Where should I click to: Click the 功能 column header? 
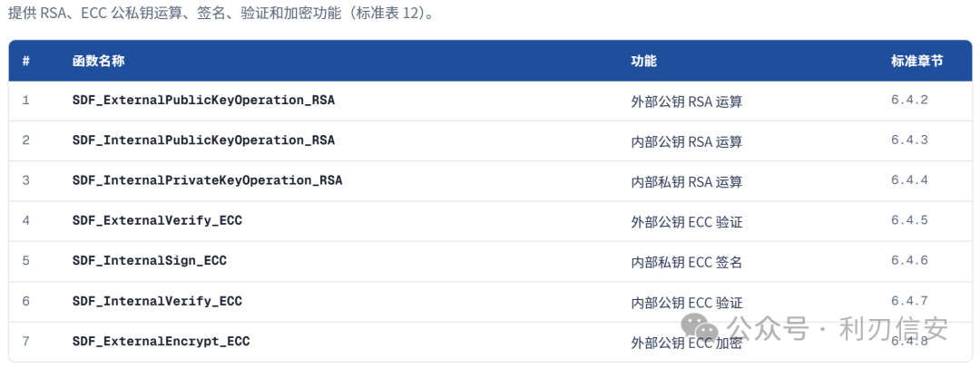click(x=643, y=61)
